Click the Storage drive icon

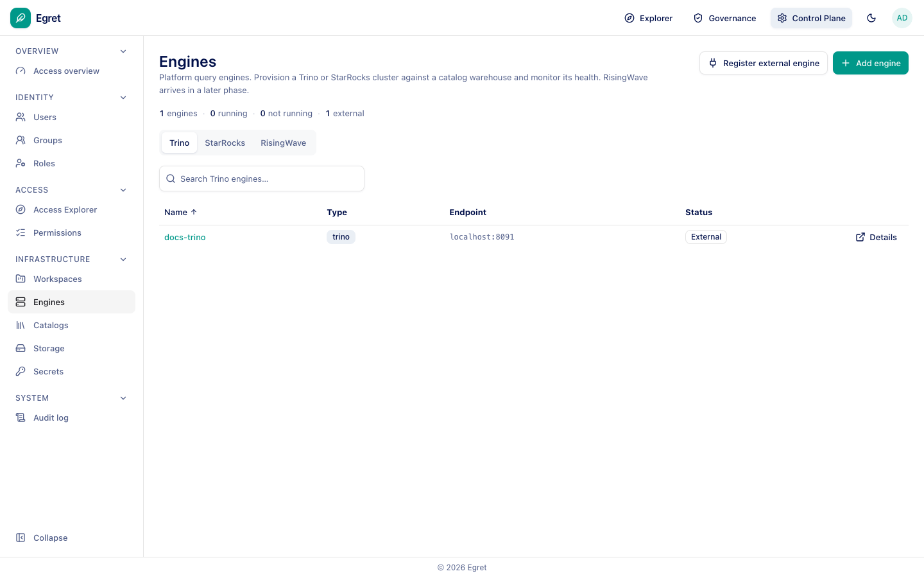21,349
